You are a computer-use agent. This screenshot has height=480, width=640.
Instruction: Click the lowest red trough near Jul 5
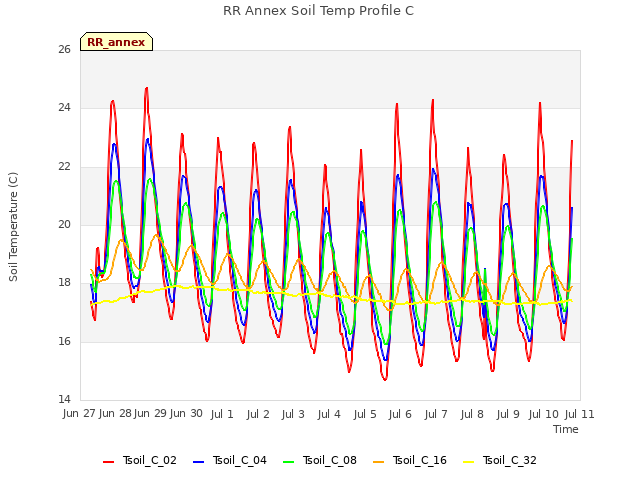[x=385, y=379]
